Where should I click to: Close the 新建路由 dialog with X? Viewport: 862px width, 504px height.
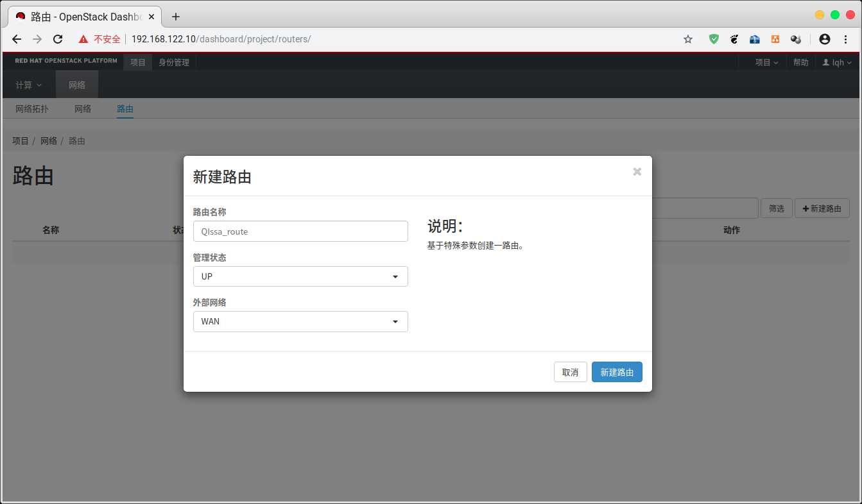pos(637,171)
